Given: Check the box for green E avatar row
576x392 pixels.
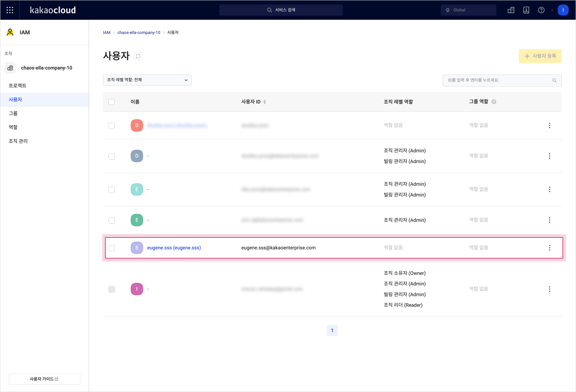Looking at the screenshot, I should [x=112, y=220].
